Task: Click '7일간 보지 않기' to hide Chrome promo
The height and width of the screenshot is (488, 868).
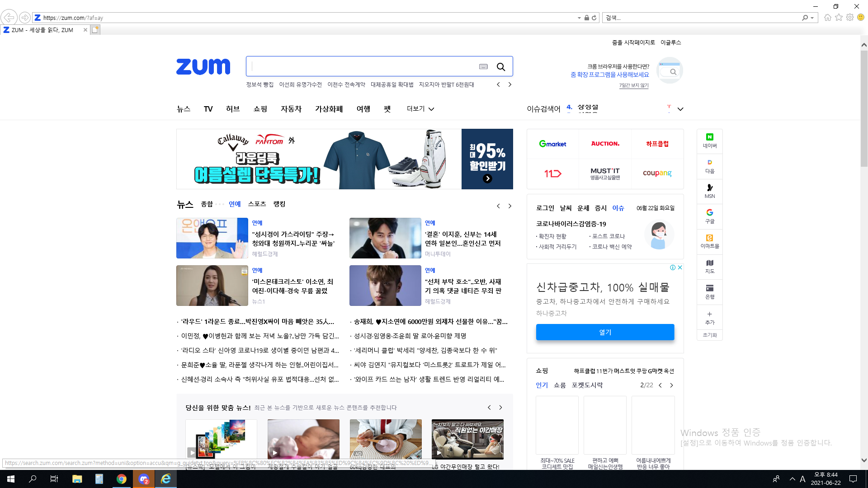Action: (633, 85)
